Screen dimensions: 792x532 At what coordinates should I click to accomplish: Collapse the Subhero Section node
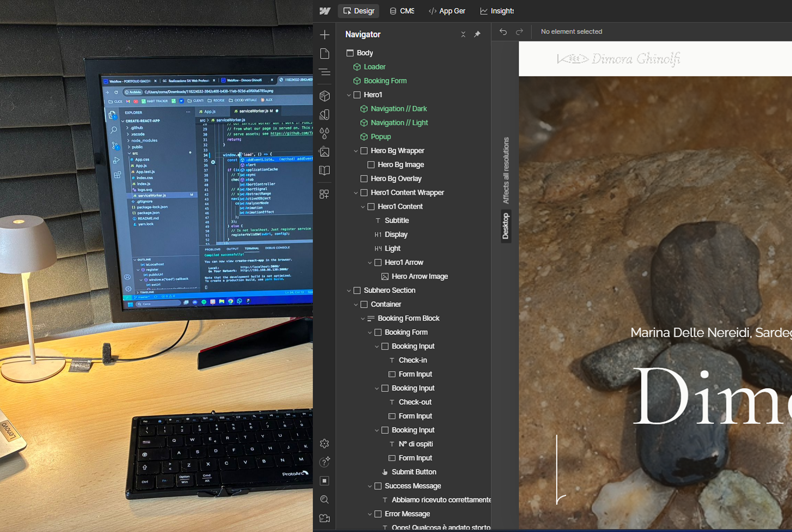click(x=349, y=291)
